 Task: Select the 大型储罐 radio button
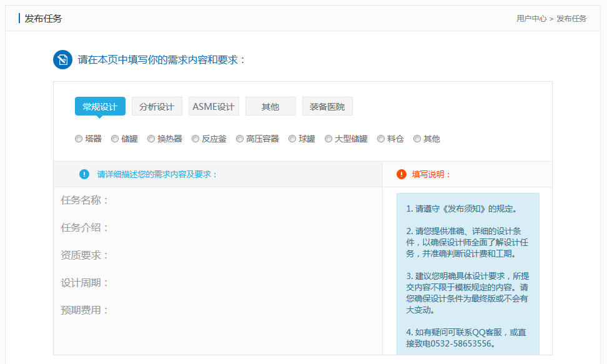[328, 139]
